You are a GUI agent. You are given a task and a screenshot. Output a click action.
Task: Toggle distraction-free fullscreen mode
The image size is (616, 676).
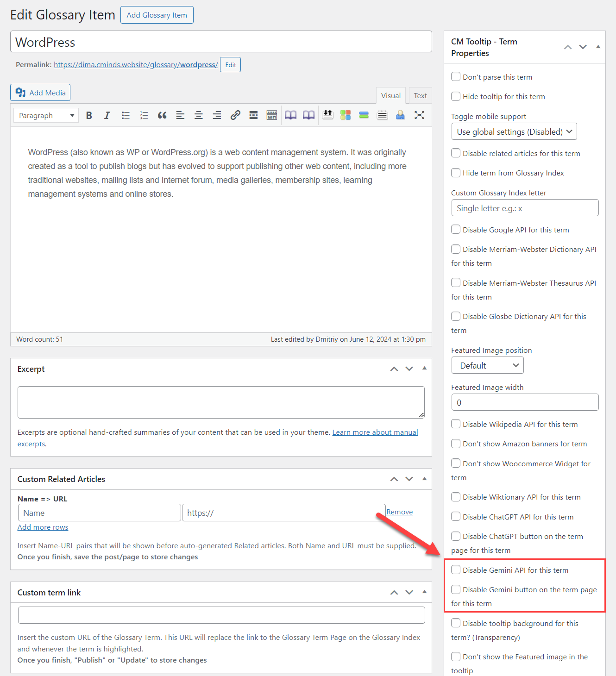click(419, 115)
